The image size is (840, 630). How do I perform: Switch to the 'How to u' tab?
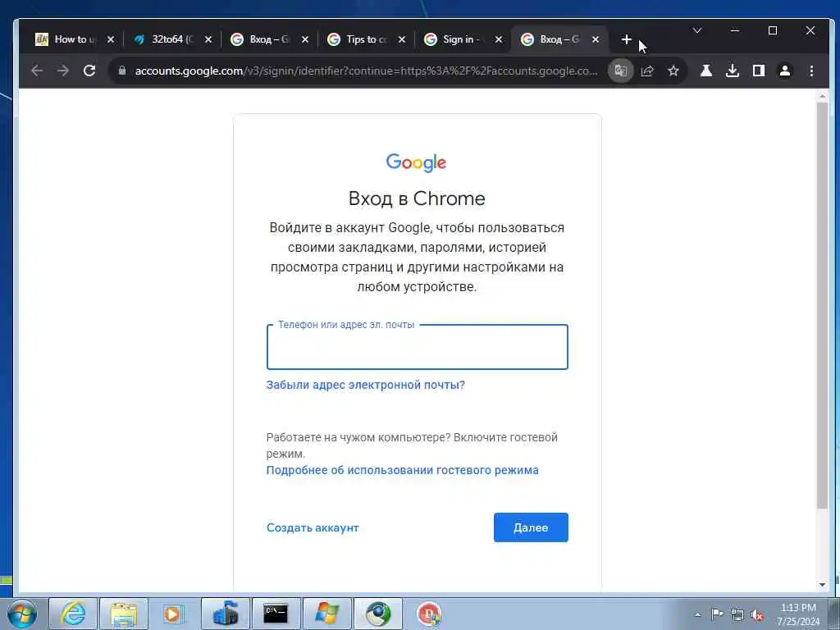click(x=75, y=39)
